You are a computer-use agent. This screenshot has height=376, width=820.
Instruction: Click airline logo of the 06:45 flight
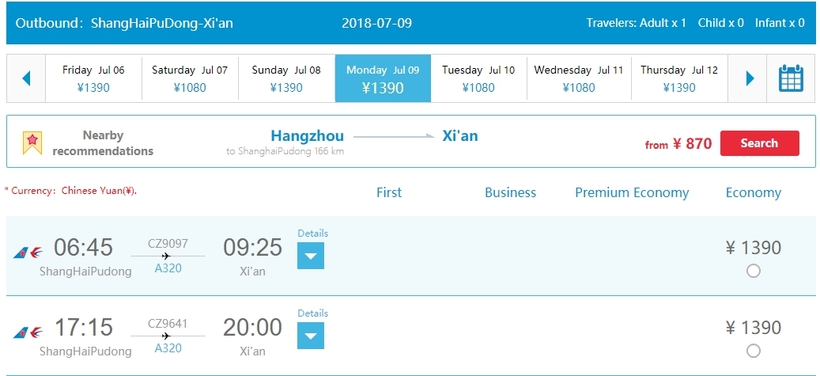point(28,253)
